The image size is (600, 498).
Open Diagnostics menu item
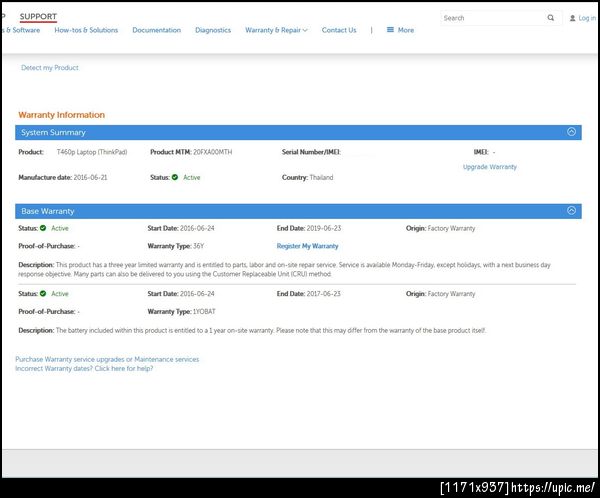[x=213, y=30]
